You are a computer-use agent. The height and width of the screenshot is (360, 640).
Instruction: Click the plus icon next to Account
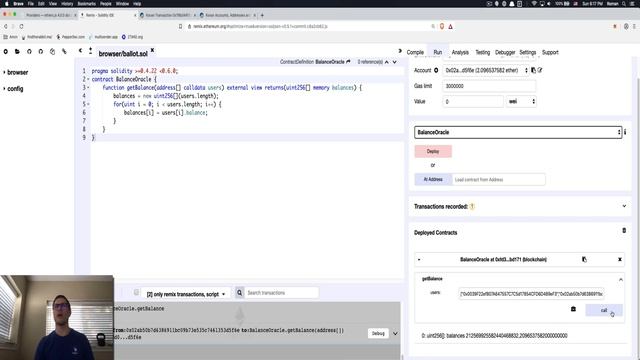pos(436,70)
